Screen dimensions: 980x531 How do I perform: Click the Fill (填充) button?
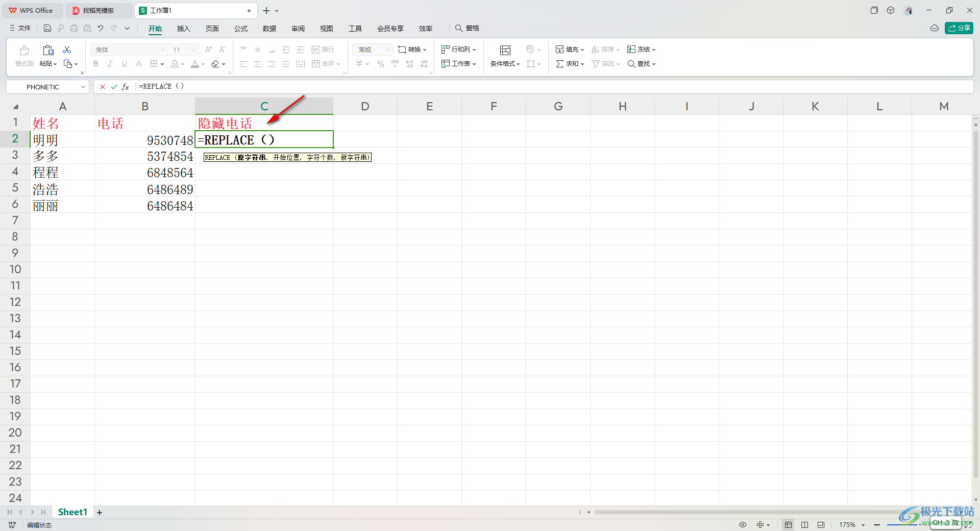pyautogui.click(x=570, y=50)
